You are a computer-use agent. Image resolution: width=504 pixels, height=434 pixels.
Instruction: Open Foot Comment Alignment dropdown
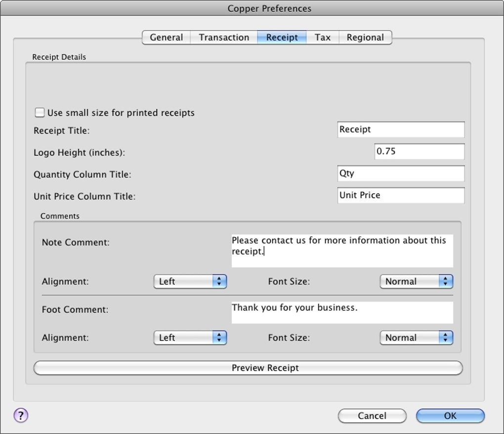point(190,338)
